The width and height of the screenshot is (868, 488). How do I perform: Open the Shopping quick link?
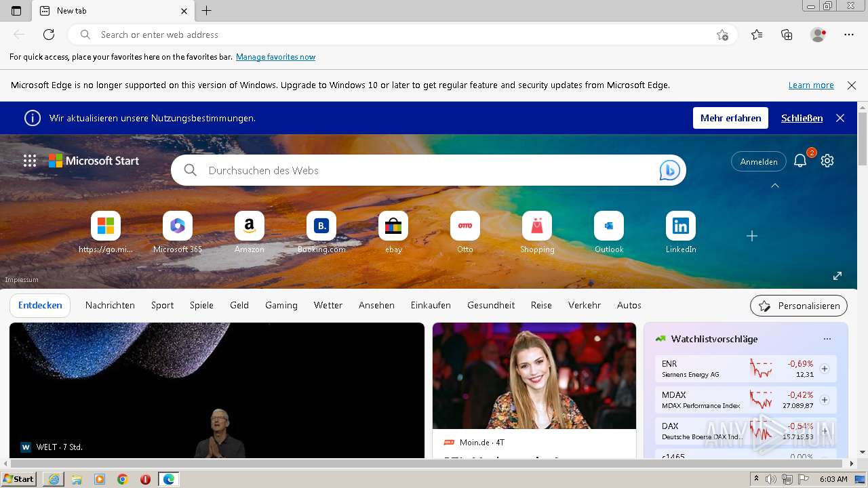click(x=537, y=232)
